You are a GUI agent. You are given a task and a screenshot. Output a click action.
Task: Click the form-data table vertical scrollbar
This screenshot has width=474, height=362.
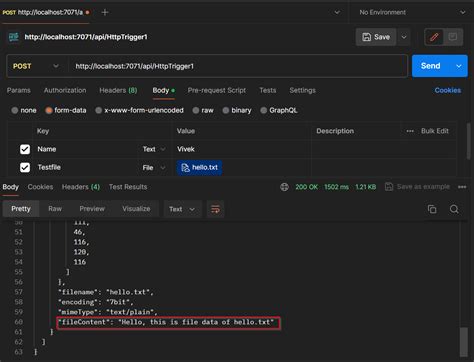pyautogui.click(x=469, y=141)
